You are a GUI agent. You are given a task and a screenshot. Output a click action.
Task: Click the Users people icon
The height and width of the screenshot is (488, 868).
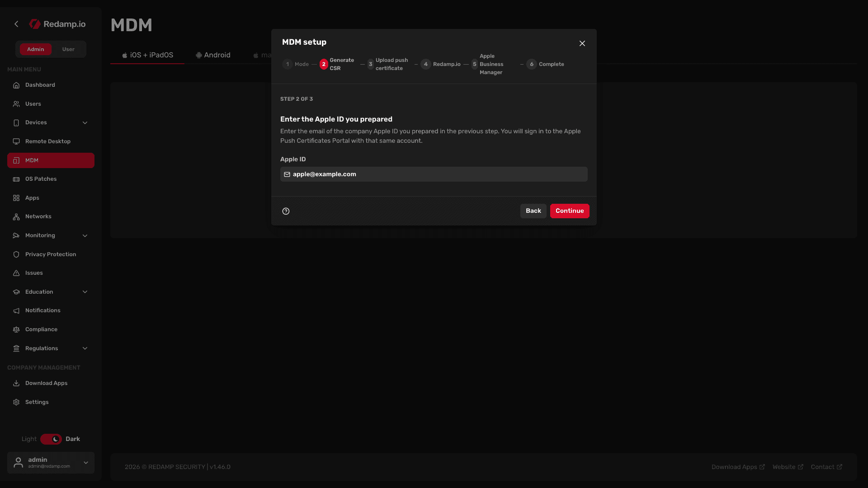16,104
